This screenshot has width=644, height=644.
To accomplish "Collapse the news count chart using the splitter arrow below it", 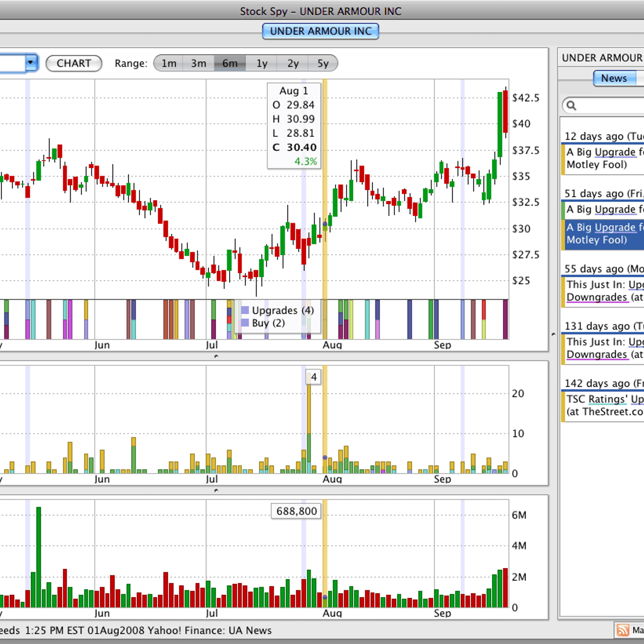I will pyautogui.click(x=216, y=490).
